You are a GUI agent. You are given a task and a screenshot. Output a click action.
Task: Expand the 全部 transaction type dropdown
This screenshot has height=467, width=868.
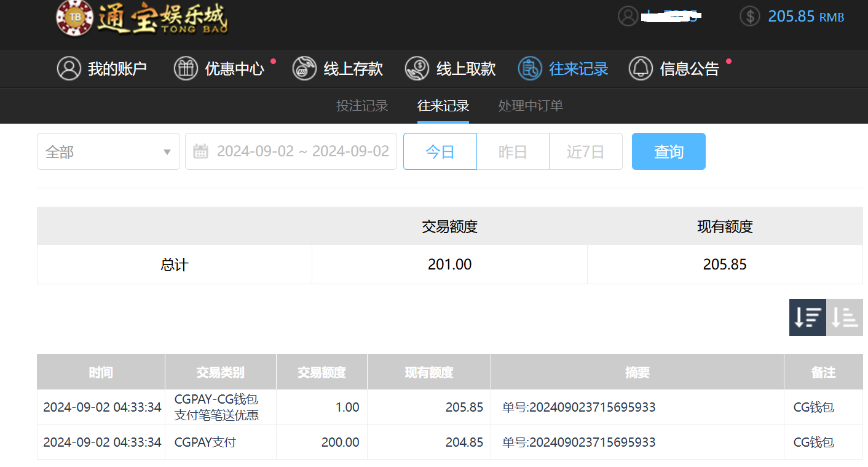click(108, 151)
